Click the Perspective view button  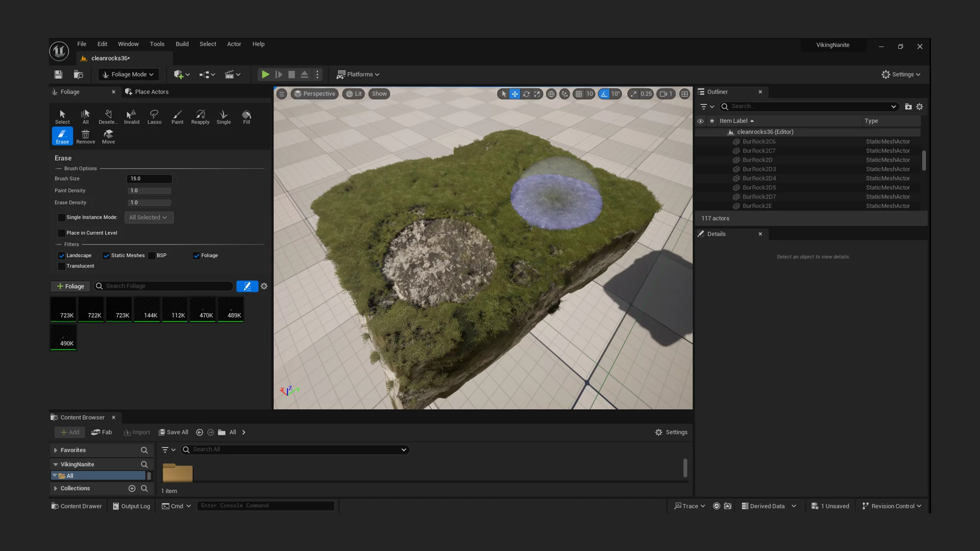tap(314, 94)
